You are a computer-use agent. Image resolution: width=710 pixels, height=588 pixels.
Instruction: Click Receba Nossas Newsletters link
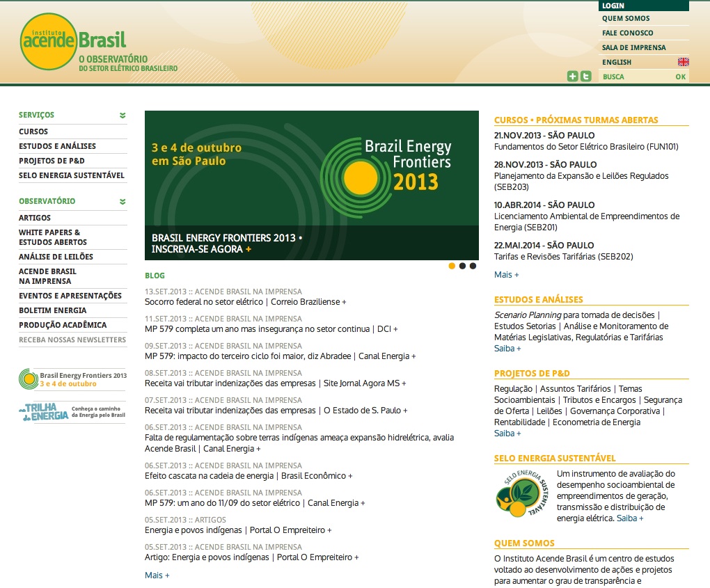point(72,340)
